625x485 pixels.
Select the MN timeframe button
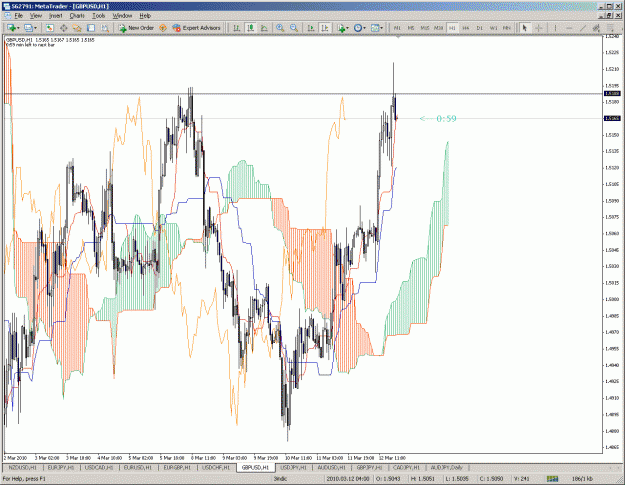point(507,28)
